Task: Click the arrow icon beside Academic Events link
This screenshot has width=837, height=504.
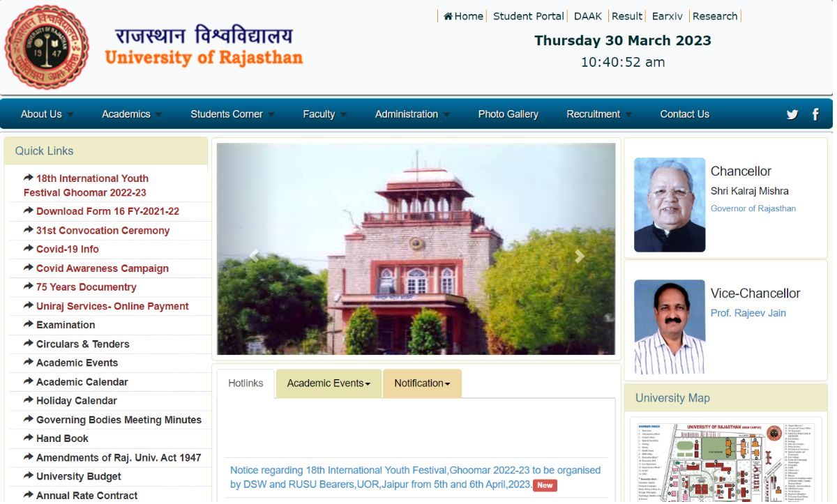Action: pyautogui.click(x=29, y=362)
